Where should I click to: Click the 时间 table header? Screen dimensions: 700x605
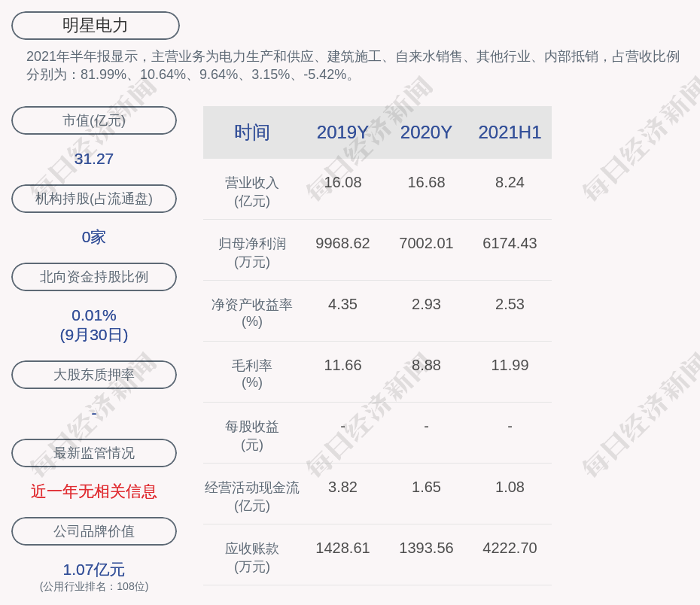pos(252,132)
